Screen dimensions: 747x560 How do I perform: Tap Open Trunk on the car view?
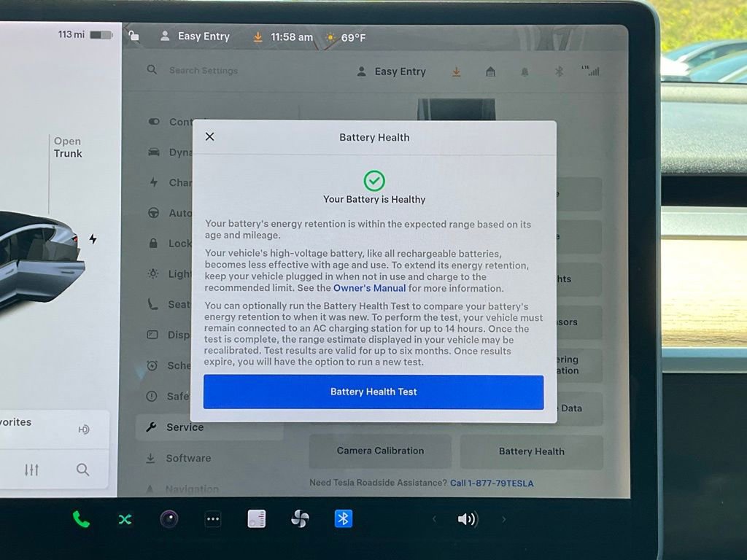pyautogui.click(x=68, y=147)
